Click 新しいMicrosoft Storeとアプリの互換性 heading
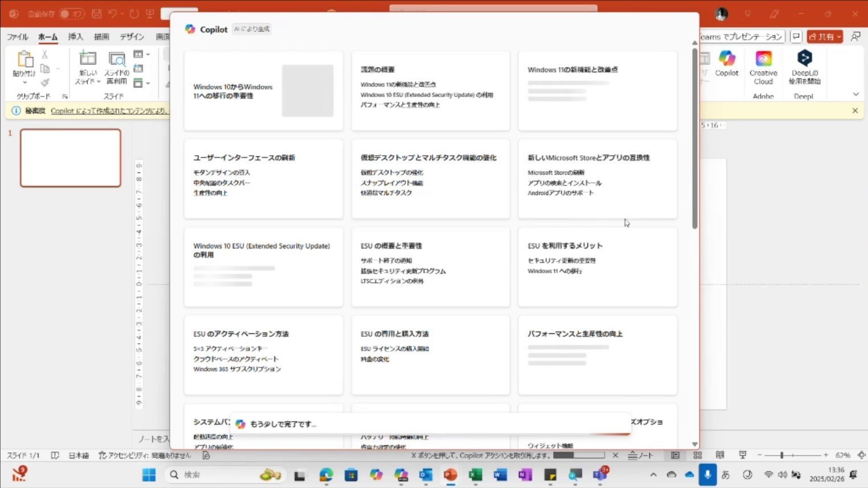 589,158
